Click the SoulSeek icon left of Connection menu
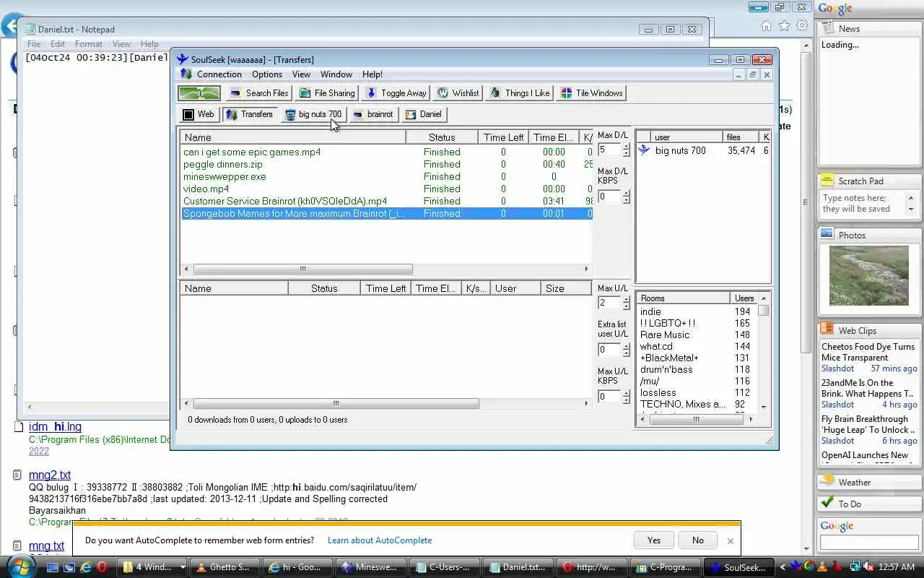924x578 pixels. click(186, 74)
